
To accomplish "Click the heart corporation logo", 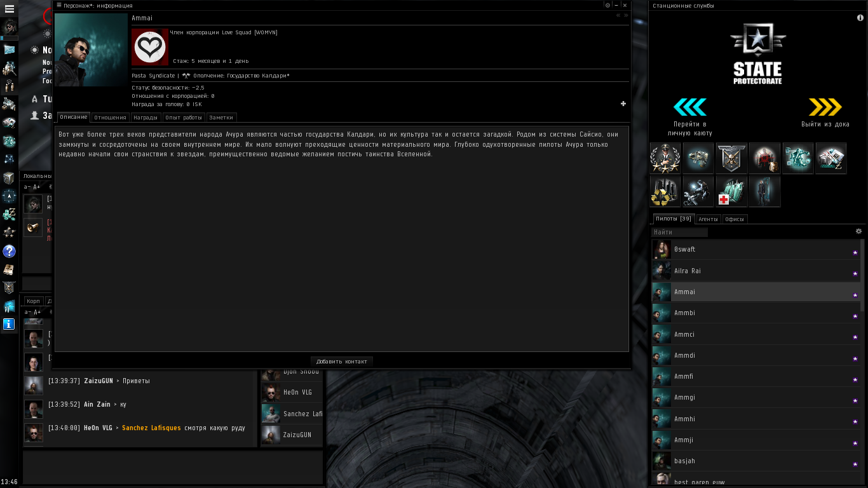I will (150, 47).
